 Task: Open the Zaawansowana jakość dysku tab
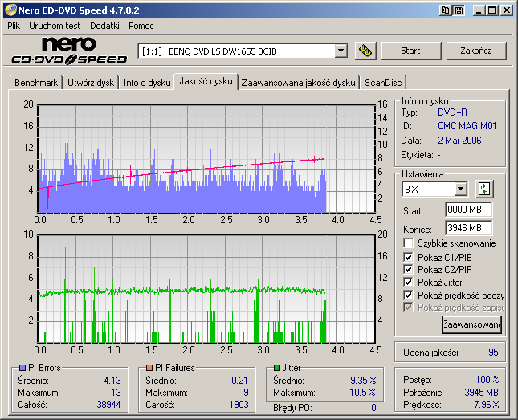[298, 82]
